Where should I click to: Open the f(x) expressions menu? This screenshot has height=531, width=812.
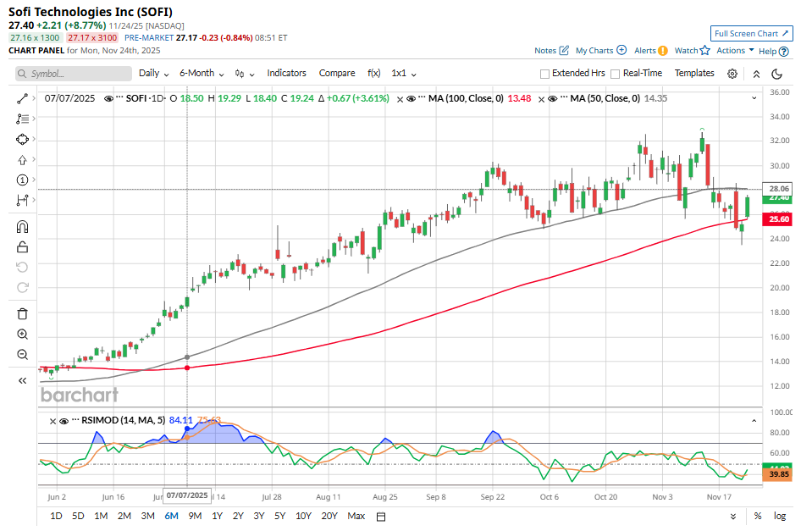point(374,73)
